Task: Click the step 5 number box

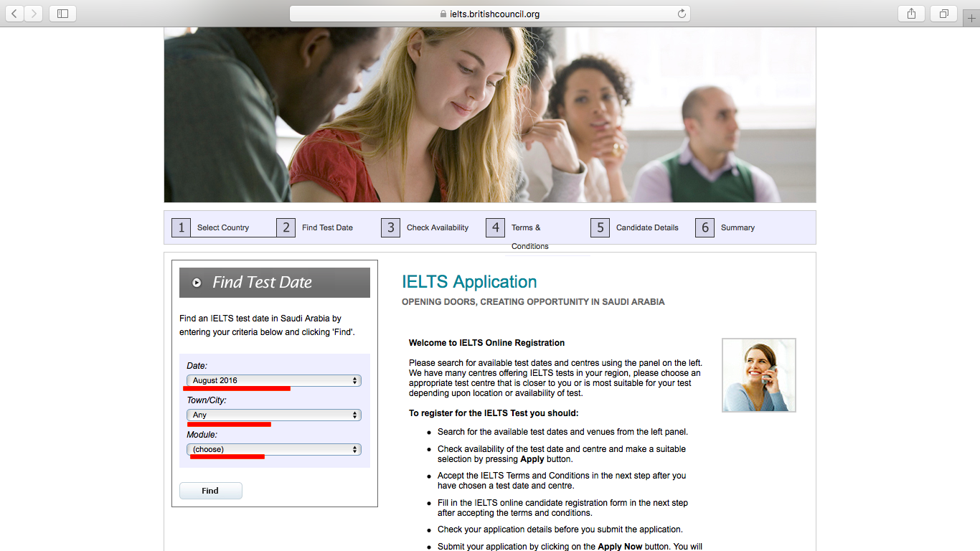Action: 600,227
